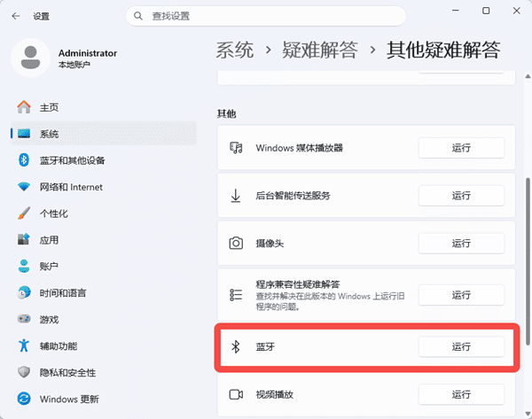The width and height of the screenshot is (532, 419).
Task: Click 疑难解答 in the breadcrumb
Action: 320,50
